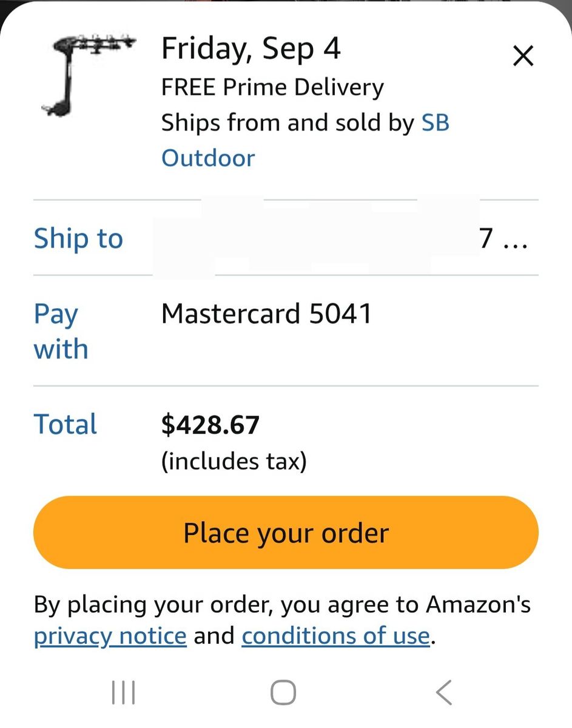Select the Total label
572x728 pixels.
coord(66,424)
